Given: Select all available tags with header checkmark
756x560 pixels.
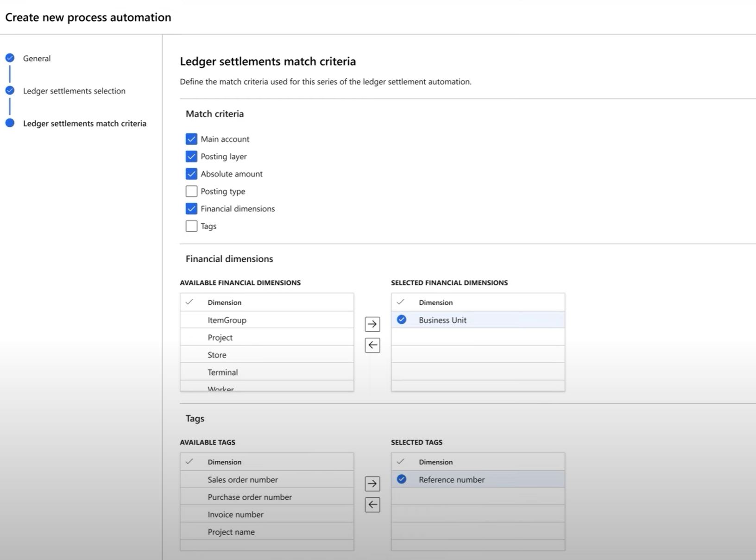Looking at the screenshot, I should tap(189, 461).
